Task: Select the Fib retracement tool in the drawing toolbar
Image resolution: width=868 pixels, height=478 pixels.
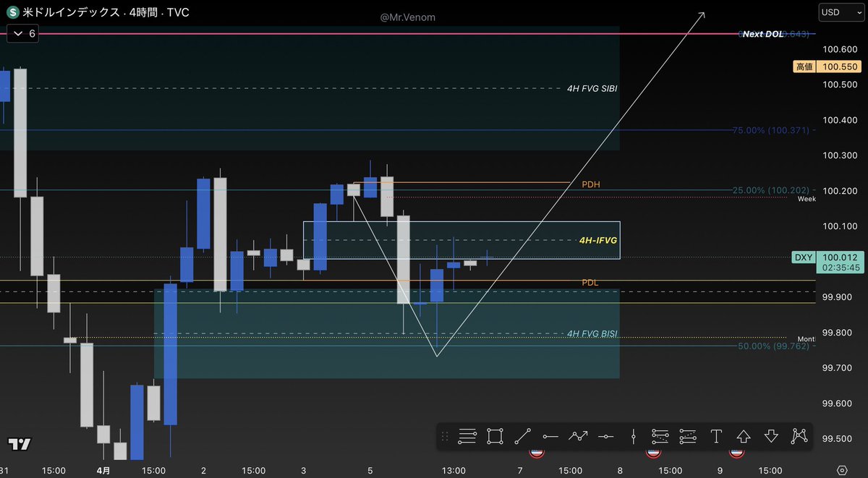Action: click(467, 436)
